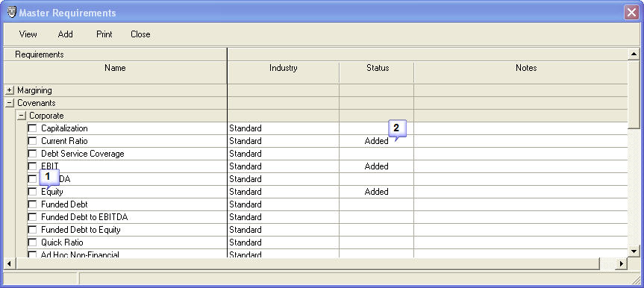Click the Notes cell for Debt Service Coverage
Viewport: 644px width, 288px height.
click(521, 154)
